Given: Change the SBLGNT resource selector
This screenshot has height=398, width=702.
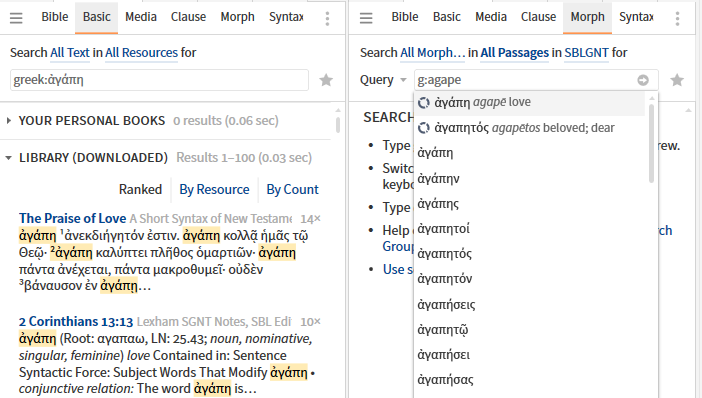Looking at the screenshot, I should [586, 53].
